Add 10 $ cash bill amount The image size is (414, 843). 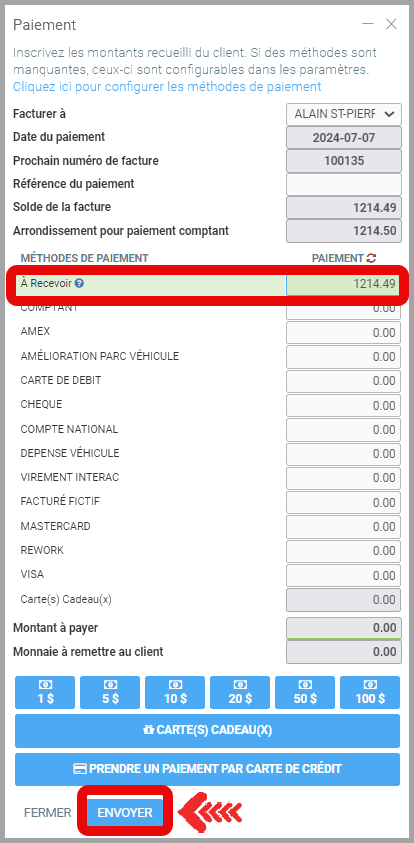coord(175,692)
